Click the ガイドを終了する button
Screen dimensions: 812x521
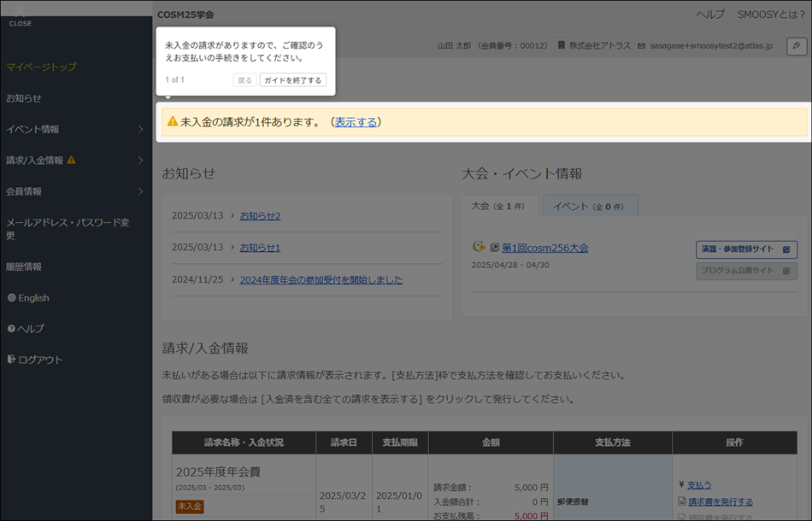pos(294,79)
